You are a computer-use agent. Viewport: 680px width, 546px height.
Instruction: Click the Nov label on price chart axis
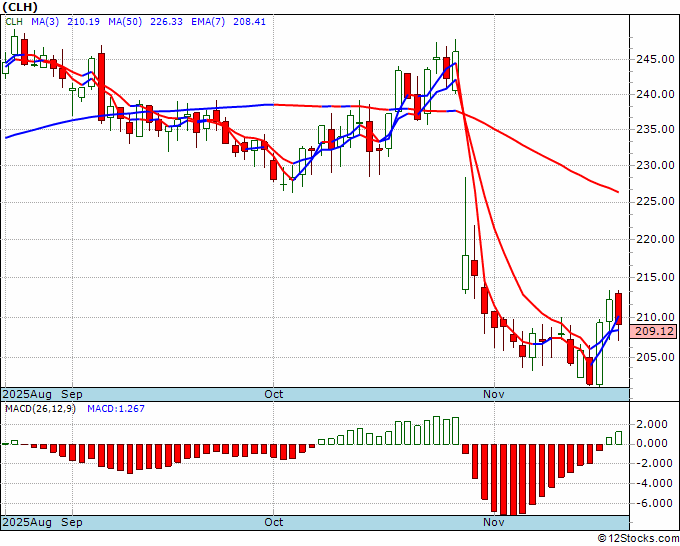click(x=494, y=394)
